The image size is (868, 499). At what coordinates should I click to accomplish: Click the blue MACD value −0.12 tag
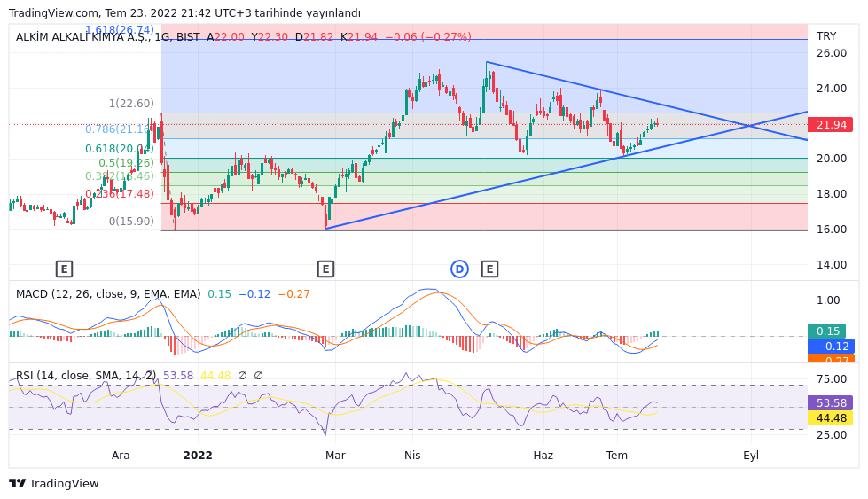831,347
